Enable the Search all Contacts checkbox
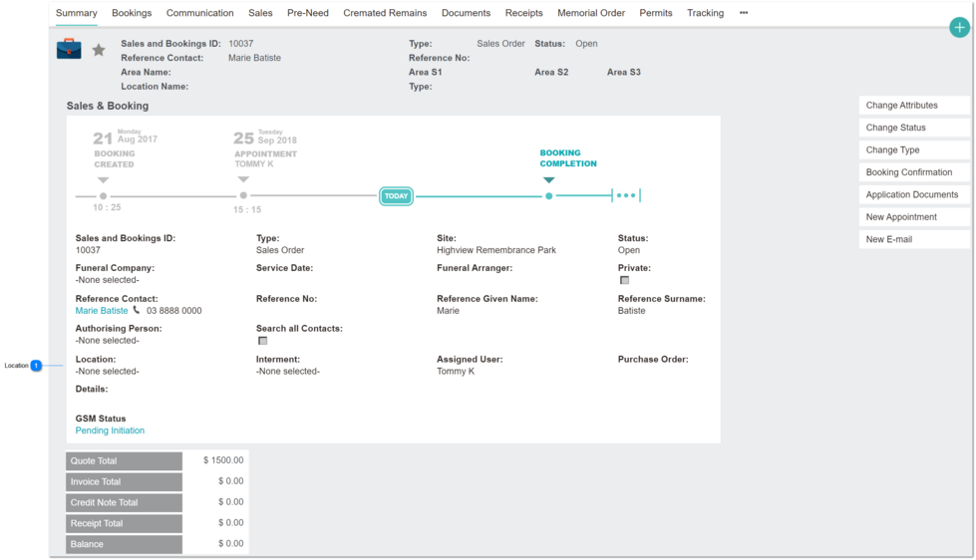 pyautogui.click(x=262, y=341)
